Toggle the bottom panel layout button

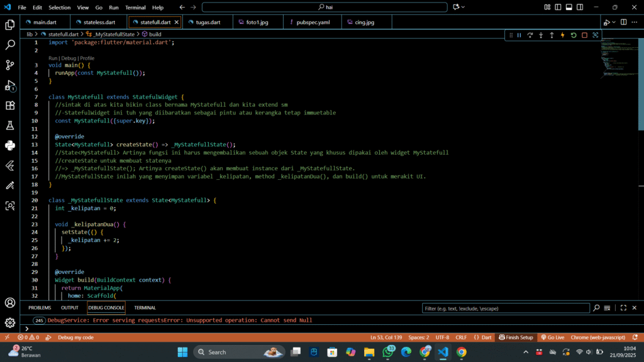coord(569,8)
